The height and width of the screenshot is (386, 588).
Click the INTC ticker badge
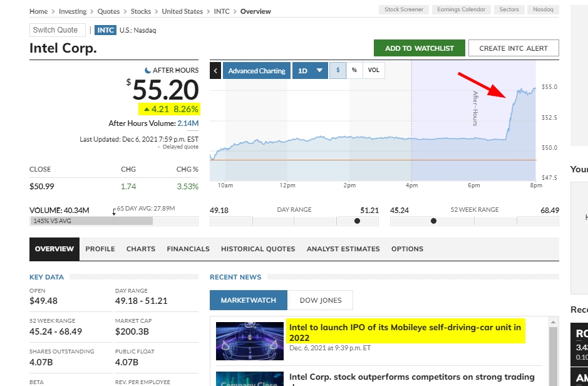click(x=105, y=30)
